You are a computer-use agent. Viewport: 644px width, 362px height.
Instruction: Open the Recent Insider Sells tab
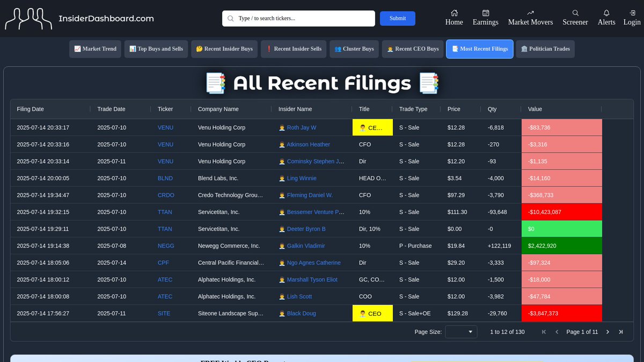(x=294, y=49)
